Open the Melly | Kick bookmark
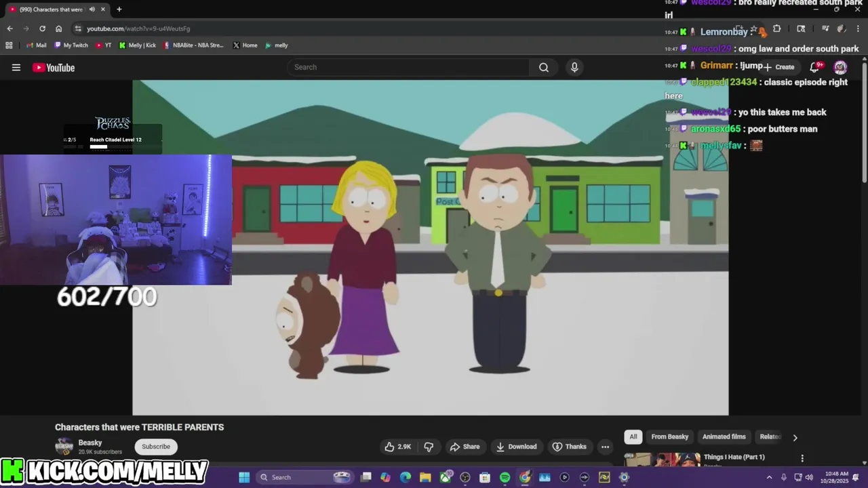Viewport: 868px width, 488px height. coord(137,45)
